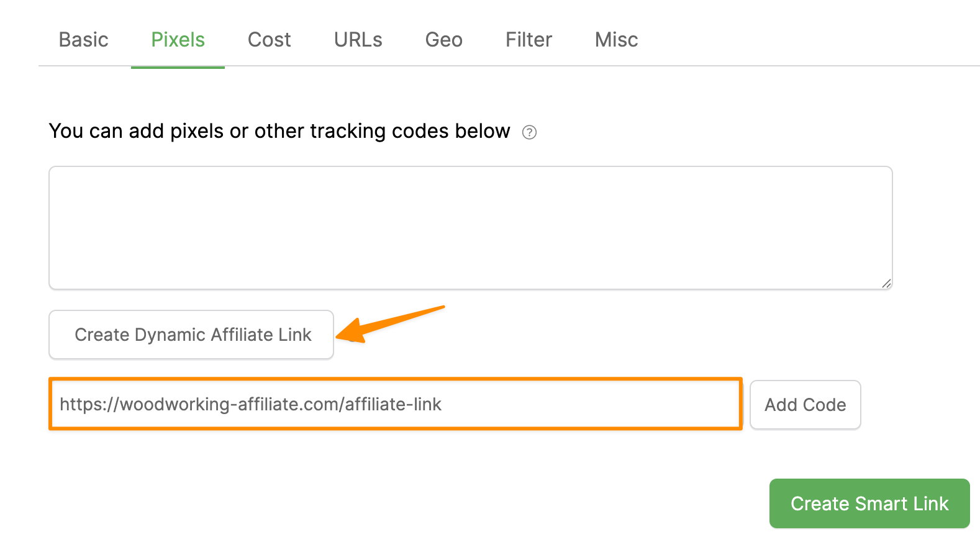
Task: Click the green Create Smart Link button
Action: 869,503
